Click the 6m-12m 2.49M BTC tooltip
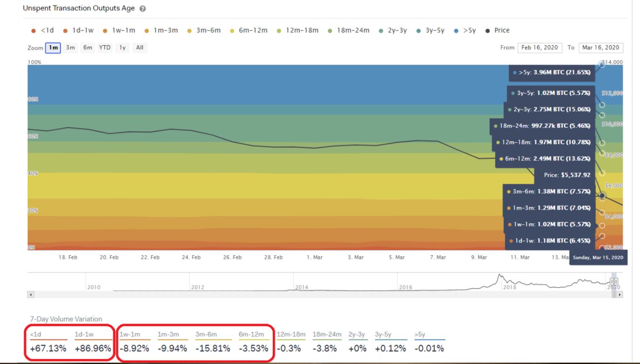 [x=544, y=159]
